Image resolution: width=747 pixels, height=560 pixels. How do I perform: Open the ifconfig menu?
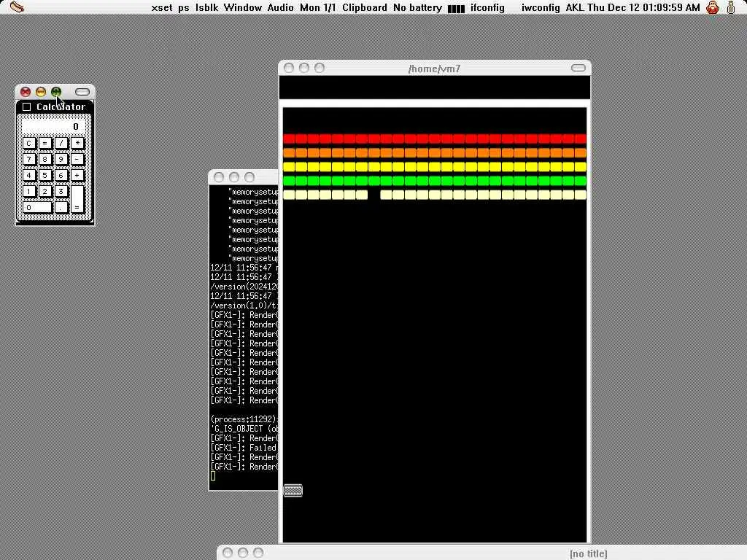(487, 7)
